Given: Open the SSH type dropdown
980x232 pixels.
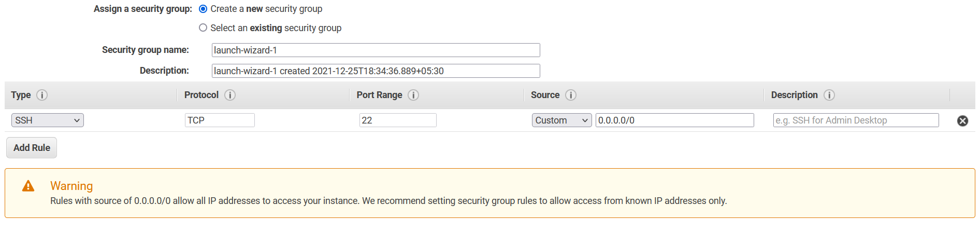Looking at the screenshot, I should tap(48, 120).
